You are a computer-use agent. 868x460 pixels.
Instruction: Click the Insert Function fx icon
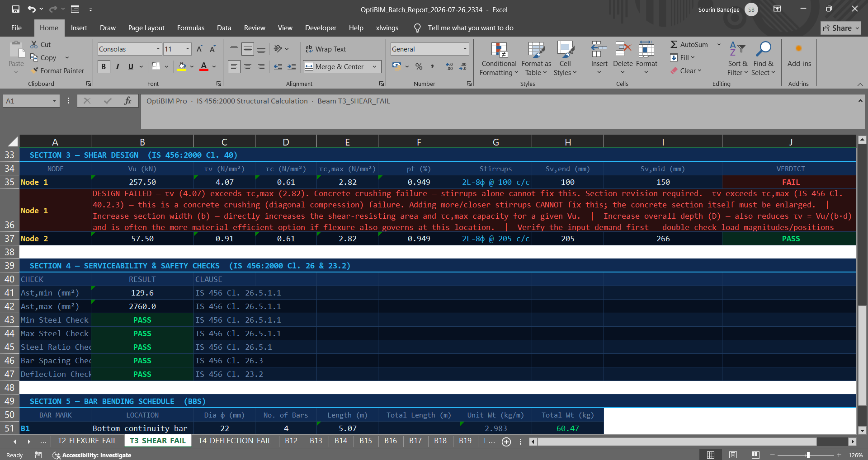(x=128, y=101)
